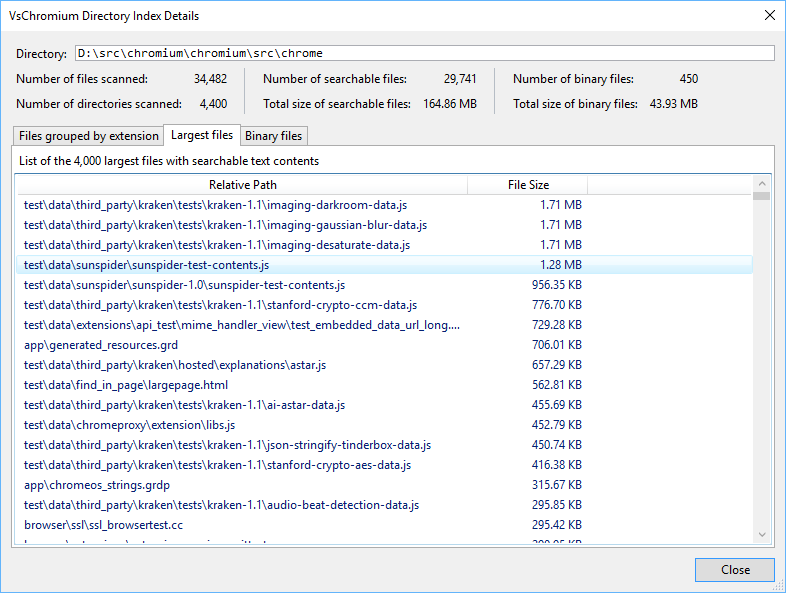Click the 295.85 KB file size cell

pyautogui.click(x=556, y=505)
